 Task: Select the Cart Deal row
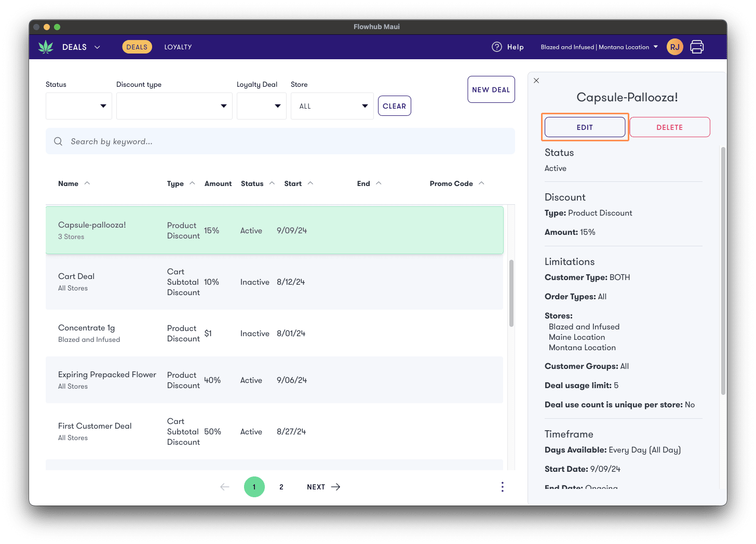(x=275, y=282)
